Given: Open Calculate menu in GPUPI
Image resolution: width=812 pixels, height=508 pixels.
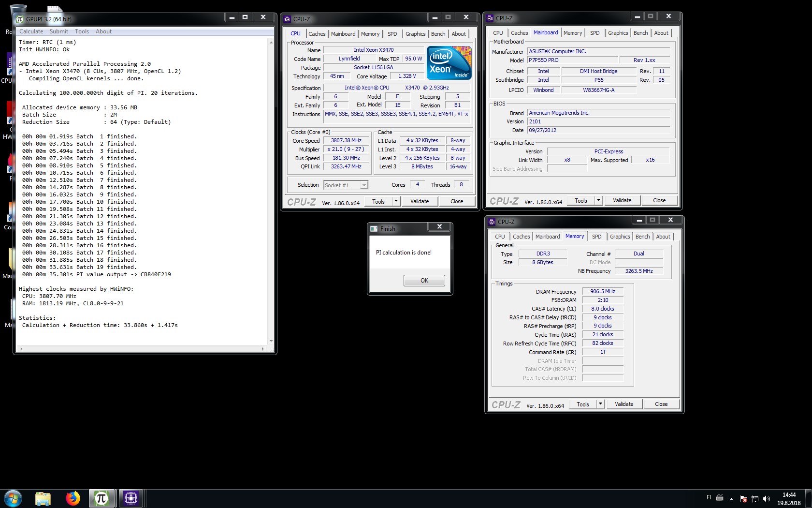Looking at the screenshot, I should (31, 31).
